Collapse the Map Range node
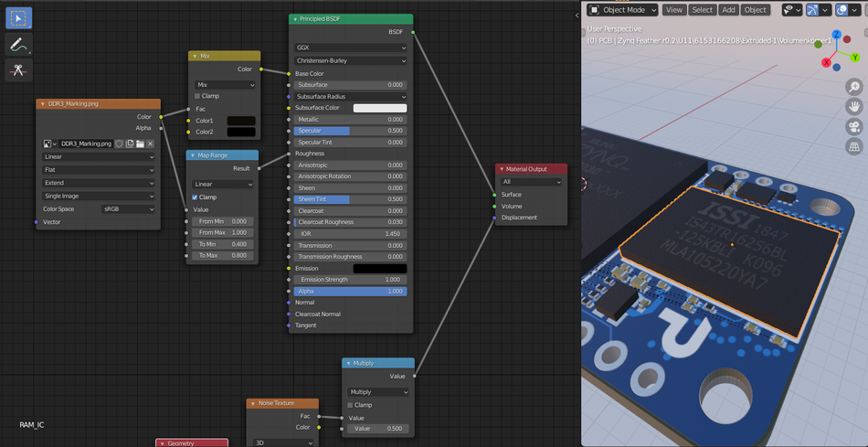The image size is (868, 447). (x=192, y=155)
